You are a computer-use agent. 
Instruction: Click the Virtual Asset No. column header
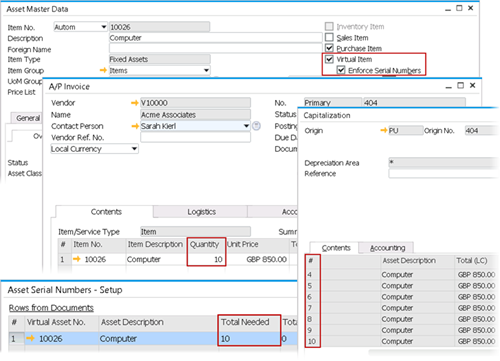[61, 322]
